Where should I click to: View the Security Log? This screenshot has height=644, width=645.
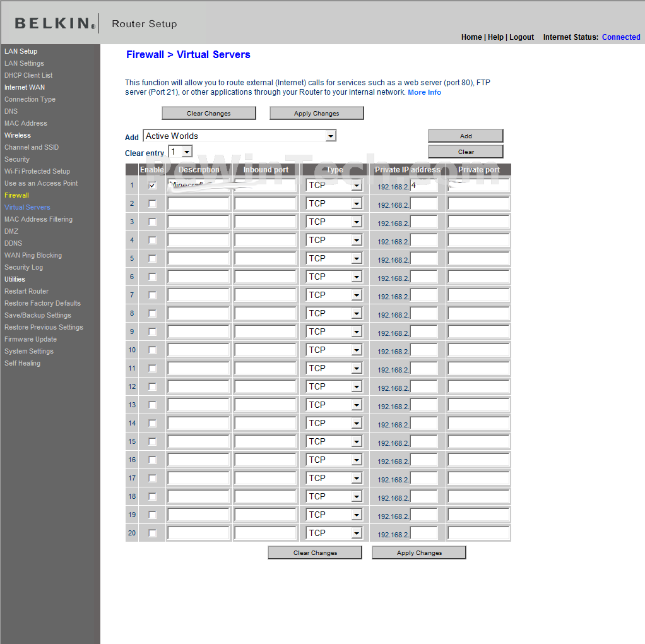pos(23,267)
